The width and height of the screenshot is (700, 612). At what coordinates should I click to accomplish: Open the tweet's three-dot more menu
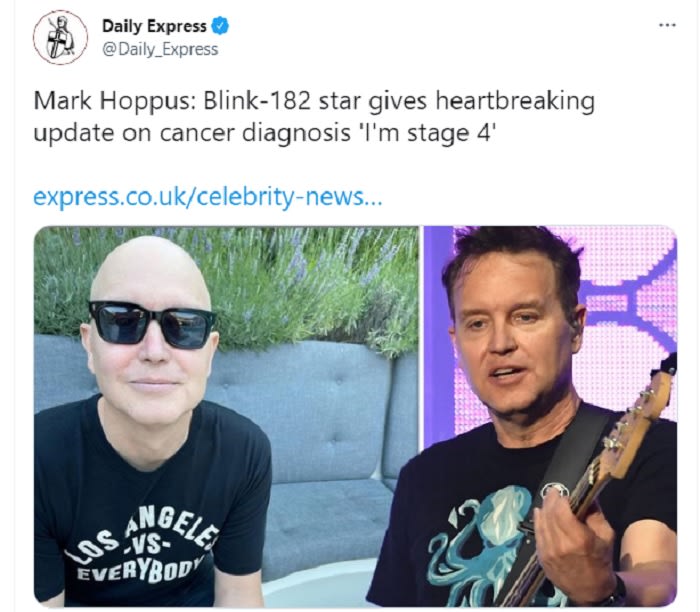[667, 25]
